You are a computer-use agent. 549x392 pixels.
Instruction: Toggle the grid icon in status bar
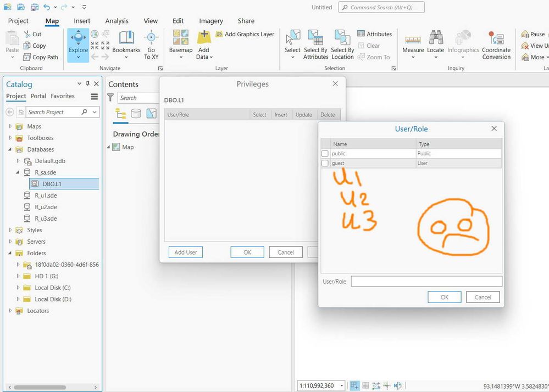[365, 385]
